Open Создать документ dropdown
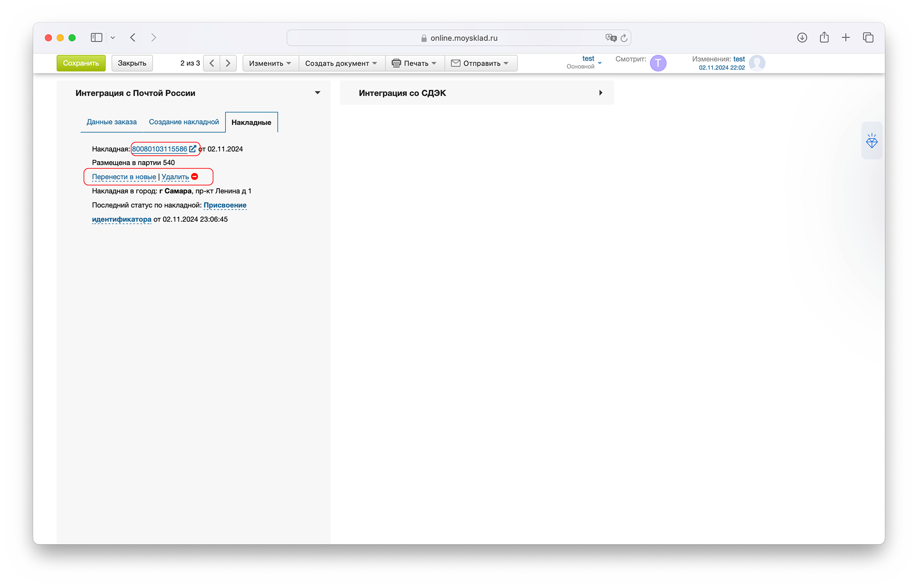The width and height of the screenshot is (918, 588). [341, 63]
